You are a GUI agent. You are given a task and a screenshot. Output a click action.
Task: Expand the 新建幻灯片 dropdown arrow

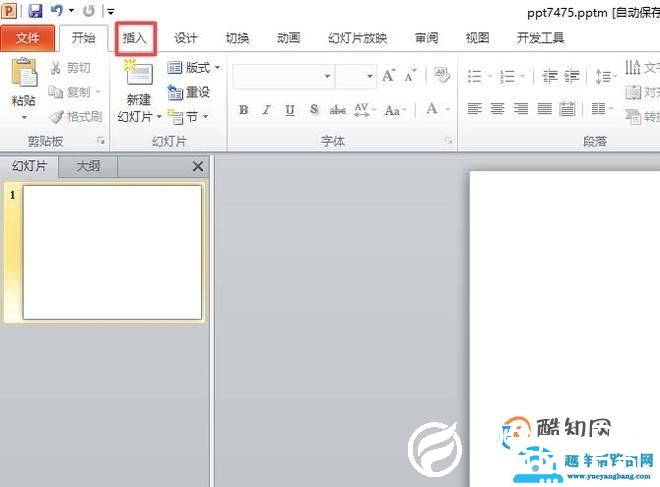[x=159, y=117]
